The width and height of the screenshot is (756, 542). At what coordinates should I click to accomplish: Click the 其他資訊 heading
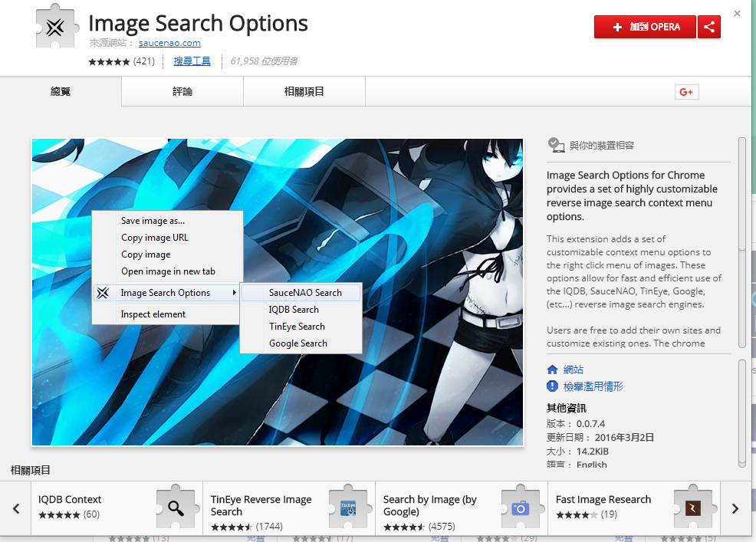click(566, 408)
